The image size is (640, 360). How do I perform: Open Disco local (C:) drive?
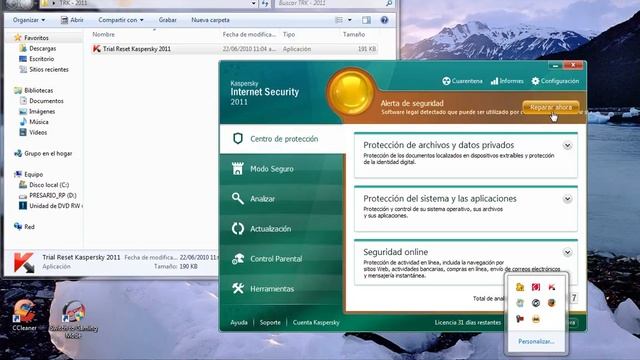pyautogui.click(x=49, y=185)
